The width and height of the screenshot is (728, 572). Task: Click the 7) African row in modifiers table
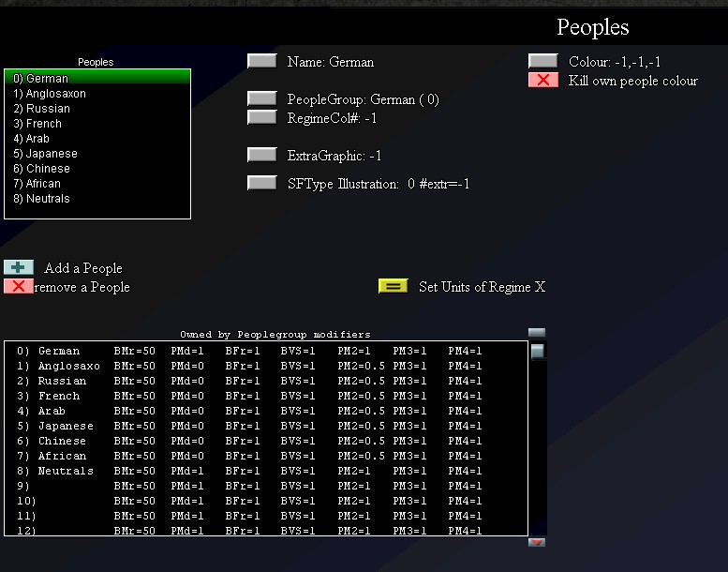point(266,456)
